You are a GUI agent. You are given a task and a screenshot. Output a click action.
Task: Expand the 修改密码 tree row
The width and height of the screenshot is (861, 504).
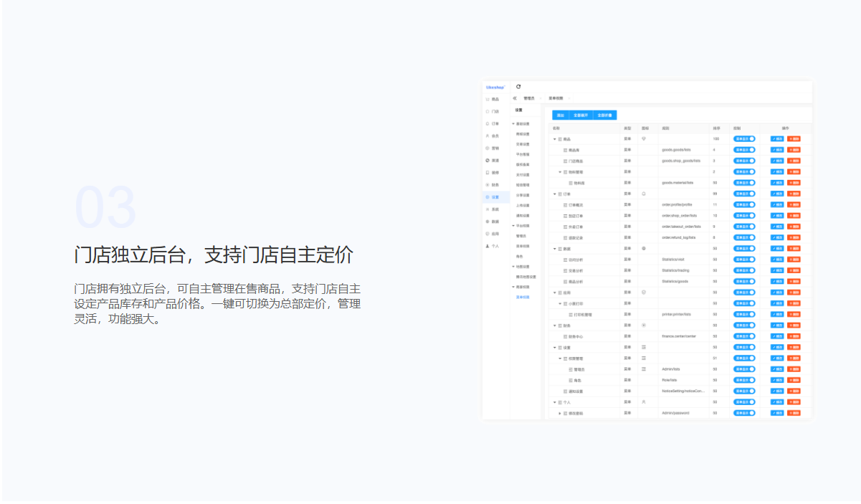pos(560,413)
